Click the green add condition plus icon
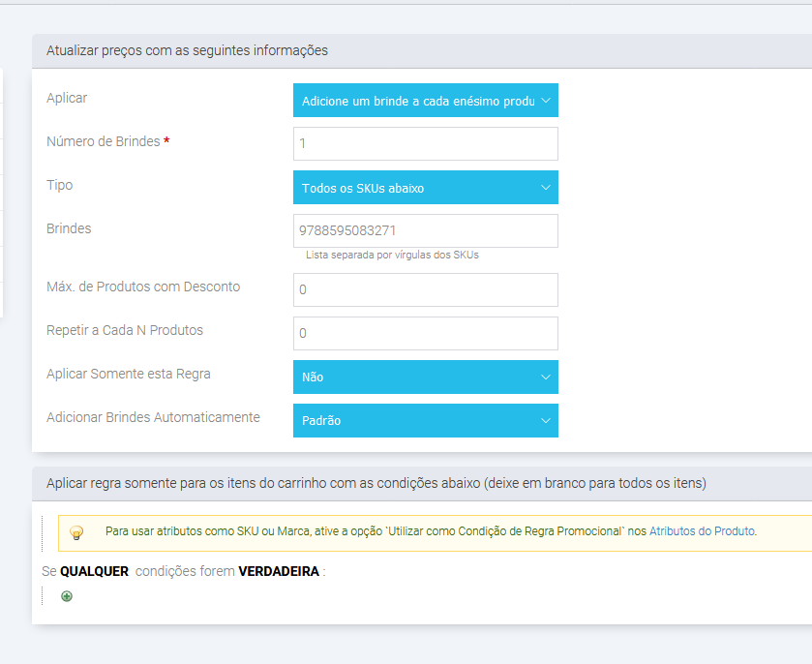The image size is (812, 664). [x=67, y=596]
